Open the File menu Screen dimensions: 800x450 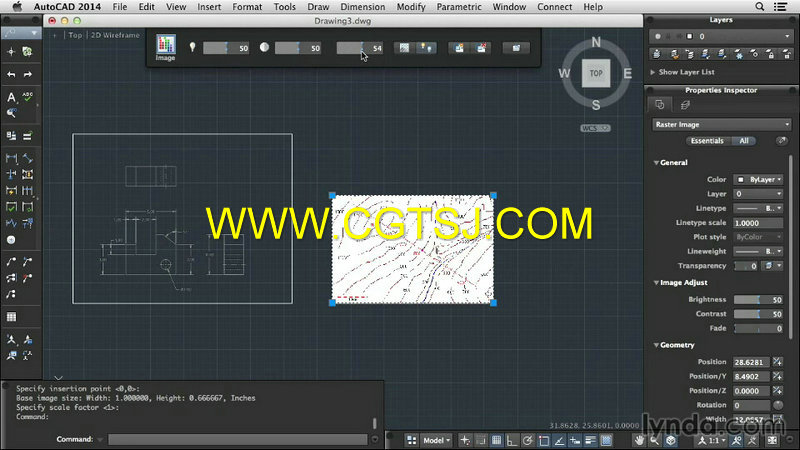(x=120, y=7)
